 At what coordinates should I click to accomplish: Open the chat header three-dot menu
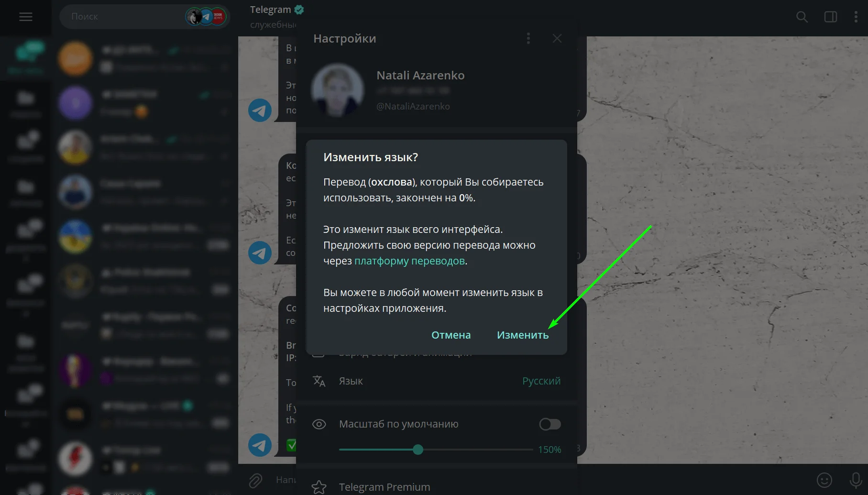856,17
